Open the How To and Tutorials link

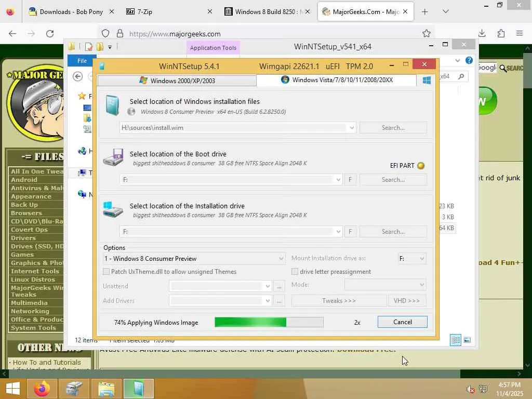click(x=47, y=362)
